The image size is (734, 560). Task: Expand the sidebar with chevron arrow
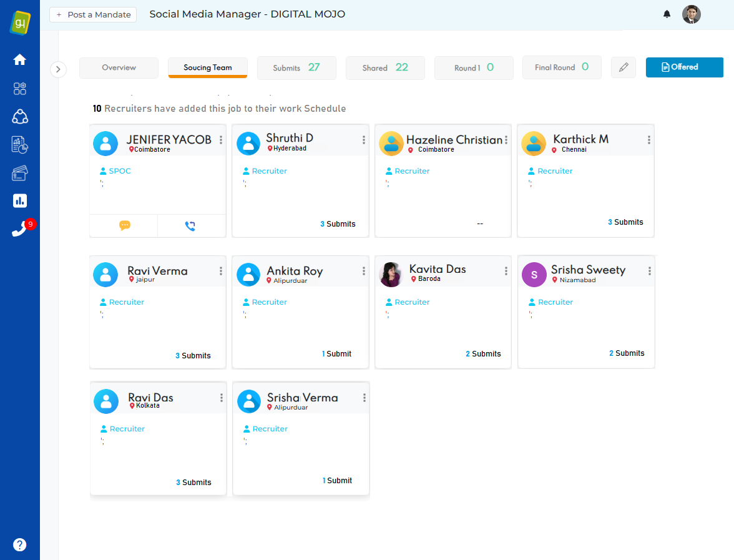[x=58, y=69]
